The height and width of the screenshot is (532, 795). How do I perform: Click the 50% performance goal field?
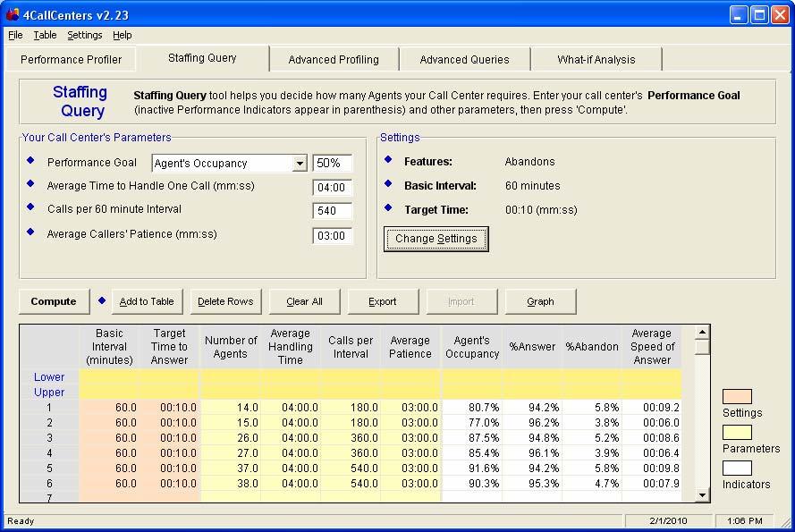[332, 164]
